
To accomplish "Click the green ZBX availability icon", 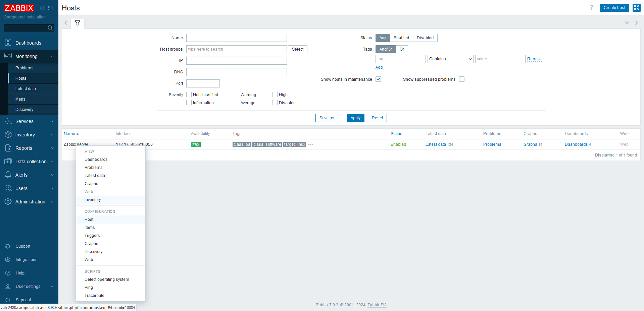I will tap(196, 145).
